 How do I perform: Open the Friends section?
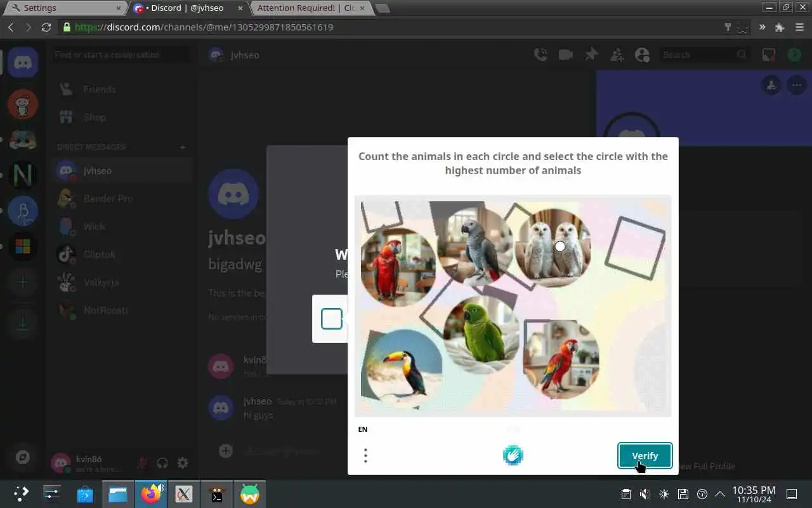(121, 90)
